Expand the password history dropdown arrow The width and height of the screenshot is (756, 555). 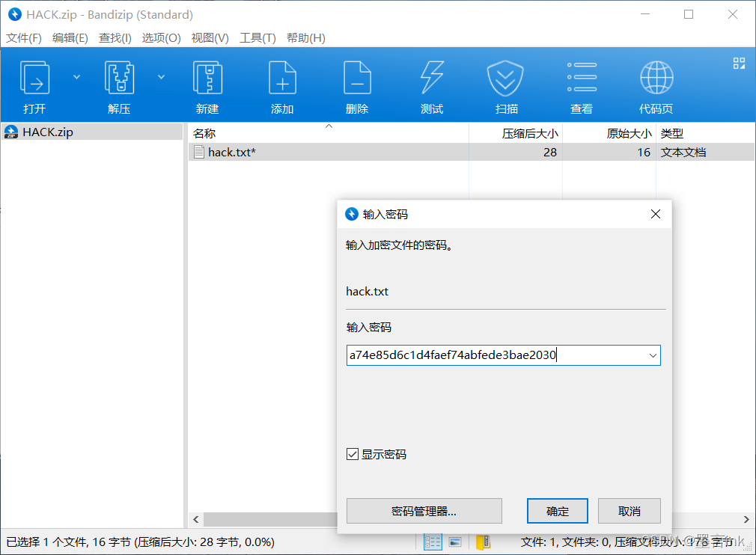pyautogui.click(x=653, y=355)
